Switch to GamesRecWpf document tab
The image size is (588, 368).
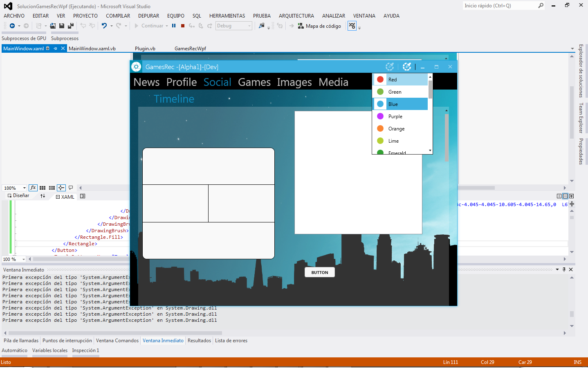[x=190, y=49]
